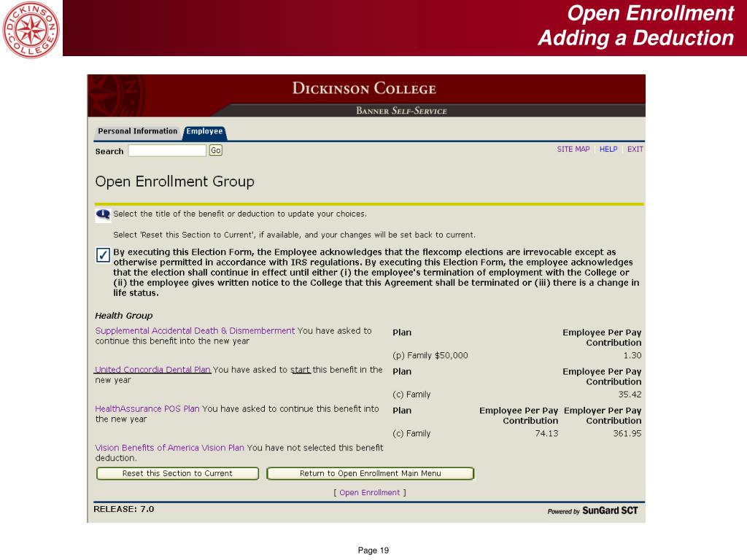This screenshot has height=560, width=747.
Task: Open the Personal Information tab
Action: click(x=137, y=131)
